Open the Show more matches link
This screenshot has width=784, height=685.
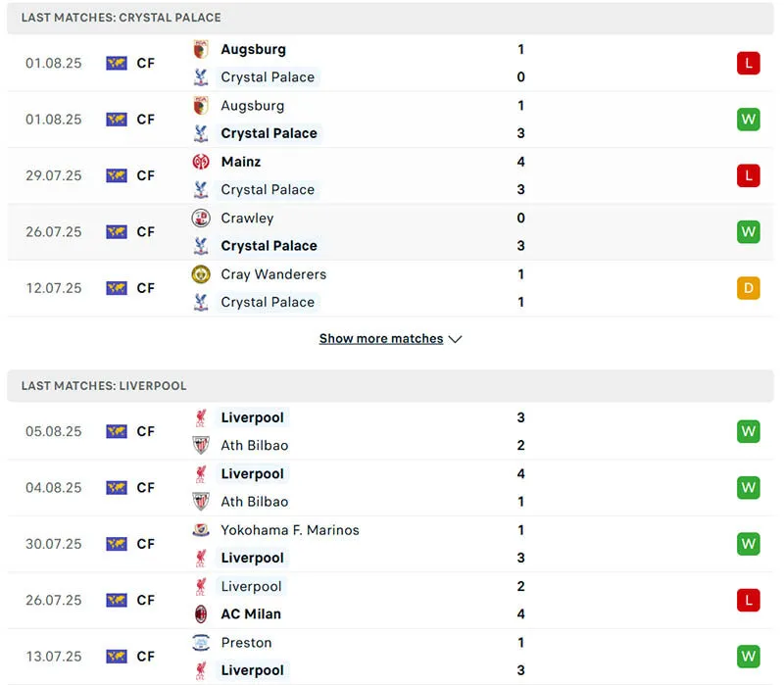[381, 339]
